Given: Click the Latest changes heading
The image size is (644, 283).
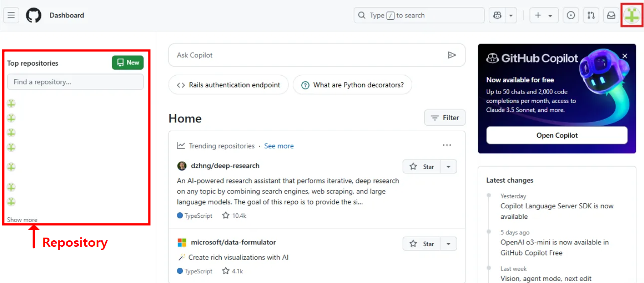Looking at the screenshot, I should [x=510, y=180].
